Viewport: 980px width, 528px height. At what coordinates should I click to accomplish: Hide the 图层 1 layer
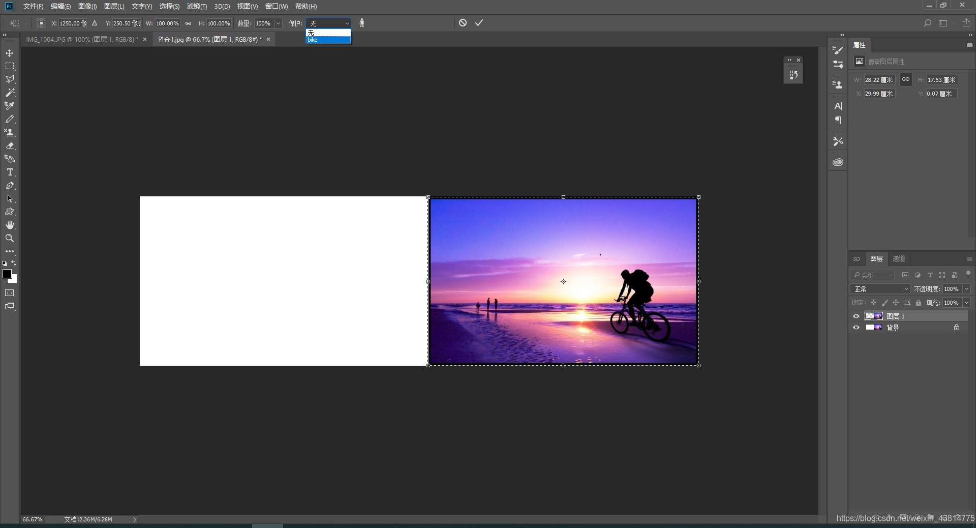coord(856,316)
